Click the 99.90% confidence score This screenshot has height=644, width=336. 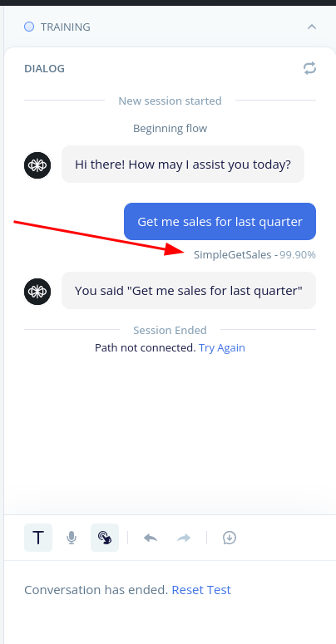click(x=298, y=254)
